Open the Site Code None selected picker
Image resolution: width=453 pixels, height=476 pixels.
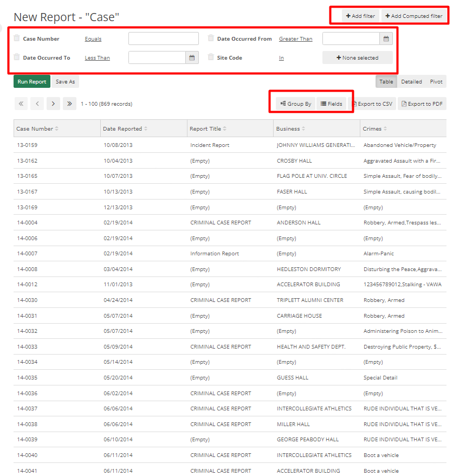[x=358, y=57]
